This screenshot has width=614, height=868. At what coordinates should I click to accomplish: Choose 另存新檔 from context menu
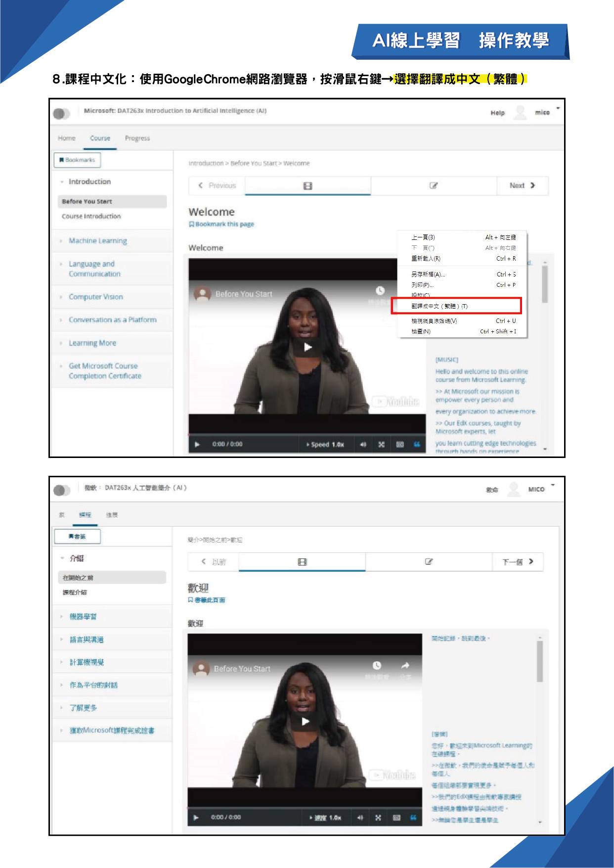pyautogui.click(x=463, y=274)
